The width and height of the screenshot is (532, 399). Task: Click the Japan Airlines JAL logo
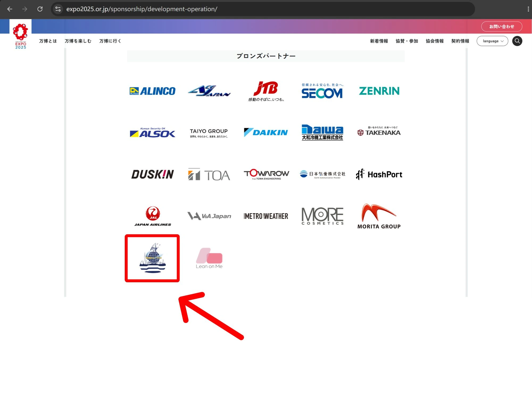153,216
